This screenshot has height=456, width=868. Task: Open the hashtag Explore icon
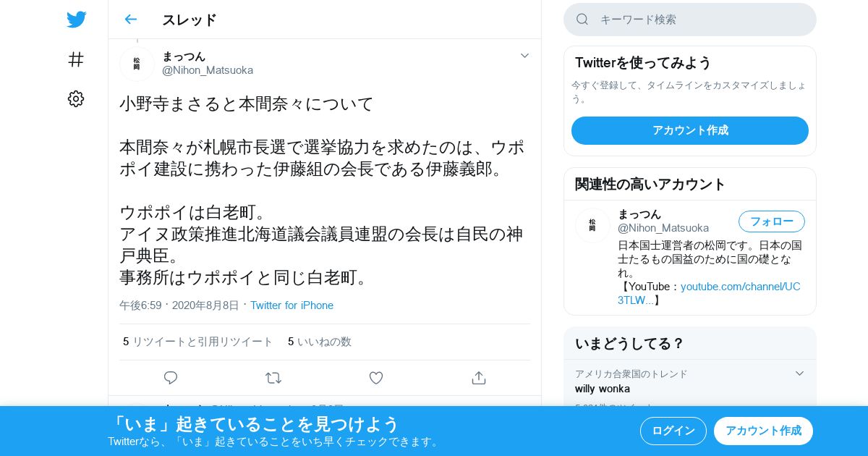coord(76,59)
